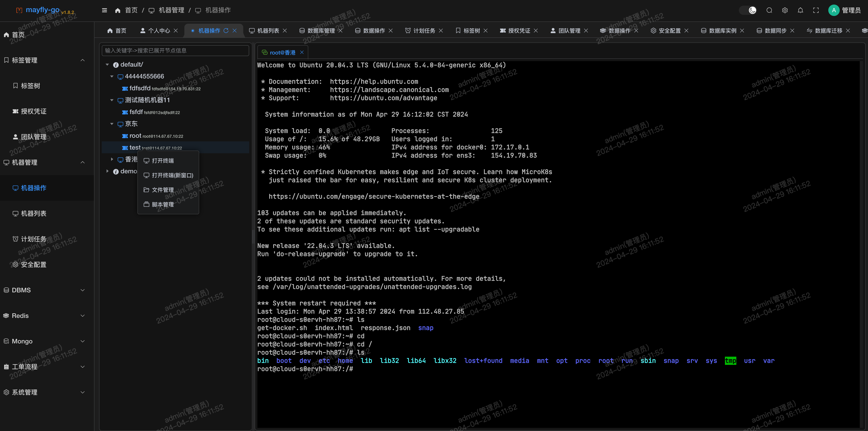
Task: Open 团队管理 sidebar item
Action: [x=47, y=137]
